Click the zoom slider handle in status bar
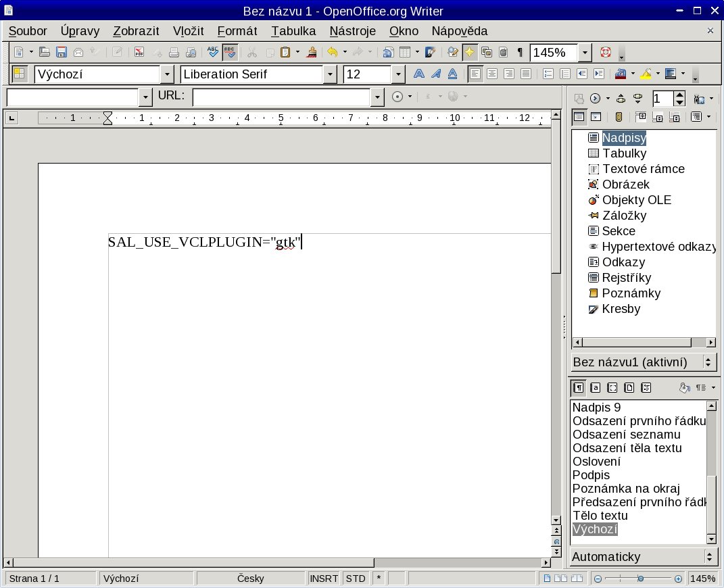This screenshot has width=724, height=588. click(640, 579)
